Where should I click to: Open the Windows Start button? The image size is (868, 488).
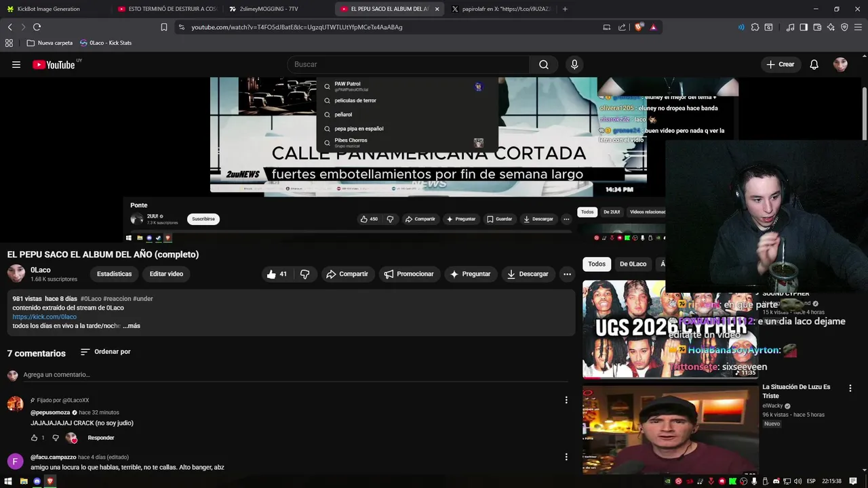[x=8, y=481]
